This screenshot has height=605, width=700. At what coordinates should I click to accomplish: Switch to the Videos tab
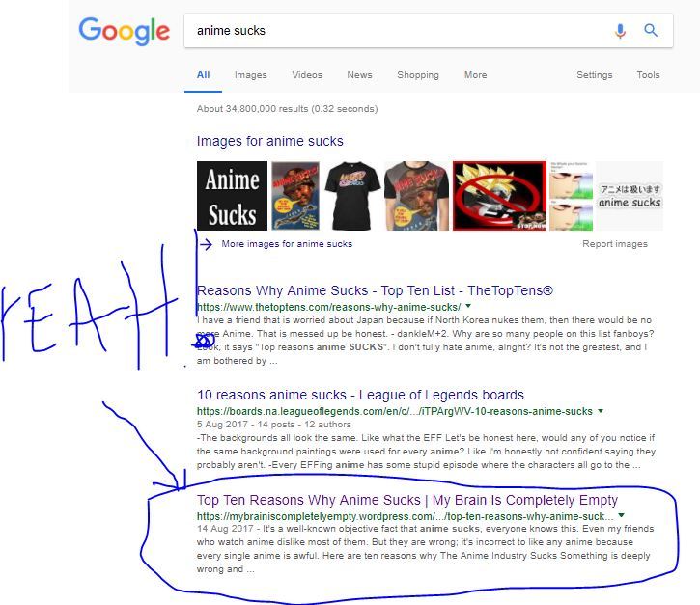pyautogui.click(x=307, y=75)
